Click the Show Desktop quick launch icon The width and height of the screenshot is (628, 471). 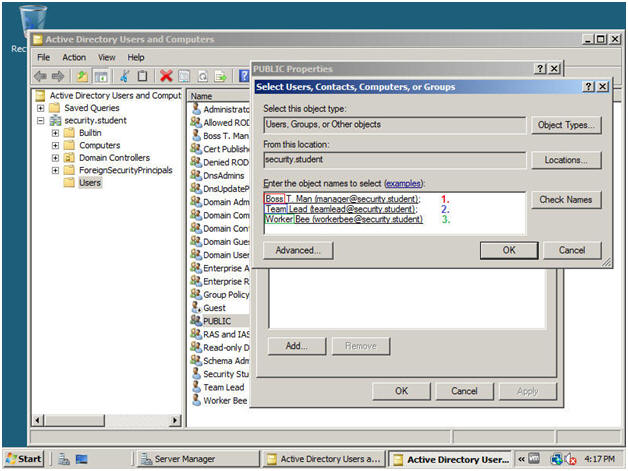pyautogui.click(x=81, y=459)
